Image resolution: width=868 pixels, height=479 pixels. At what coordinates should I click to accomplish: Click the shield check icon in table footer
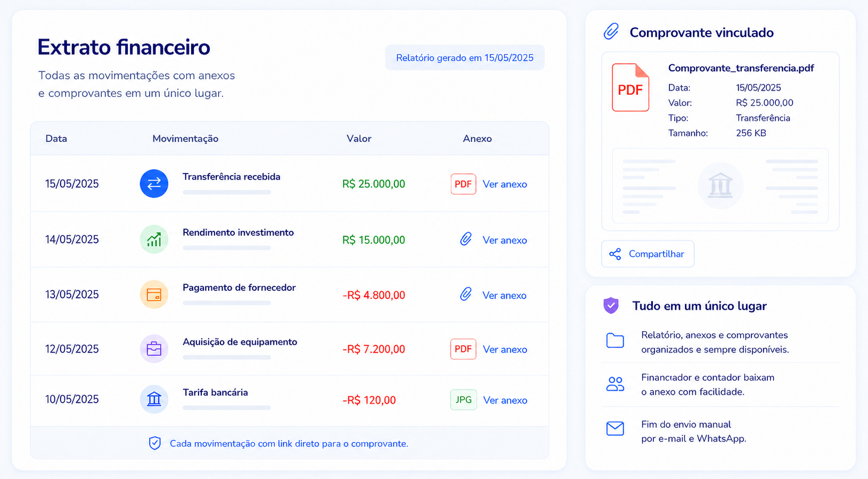pos(155,443)
